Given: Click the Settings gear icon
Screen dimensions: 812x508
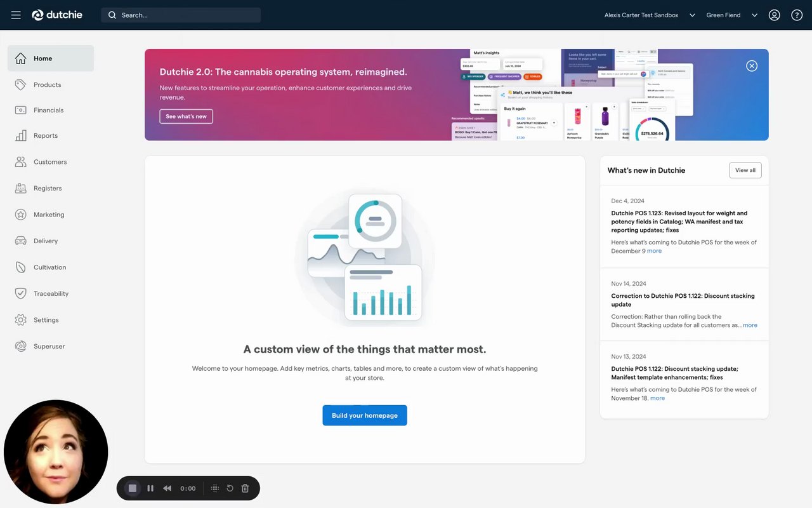Looking at the screenshot, I should click(x=21, y=320).
